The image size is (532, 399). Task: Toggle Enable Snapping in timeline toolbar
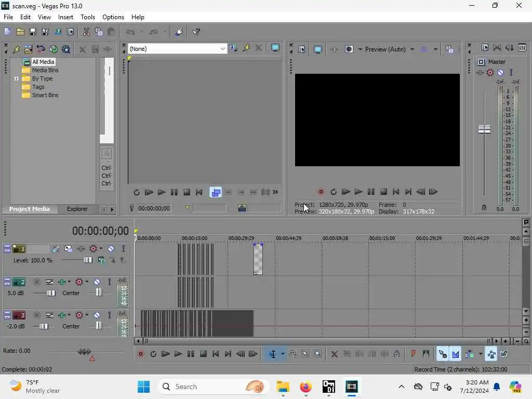[x=443, y=354]
